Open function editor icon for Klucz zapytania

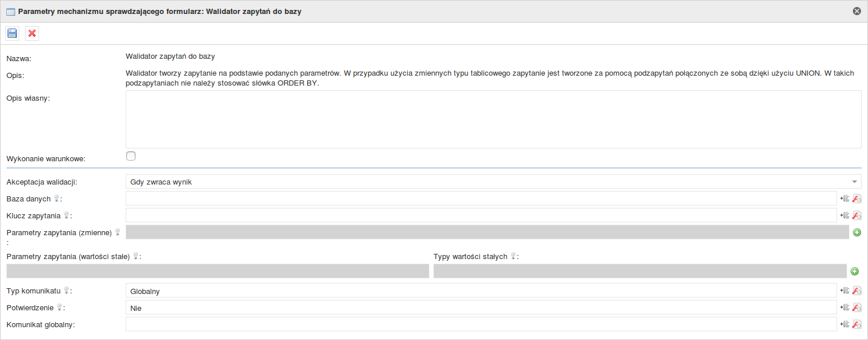856,215
